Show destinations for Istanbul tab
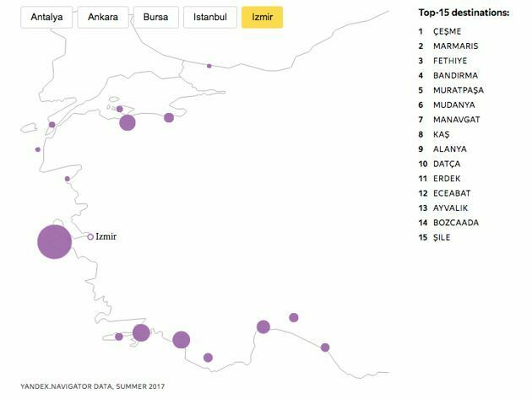The image size is (532, 399). click(209, 17)
